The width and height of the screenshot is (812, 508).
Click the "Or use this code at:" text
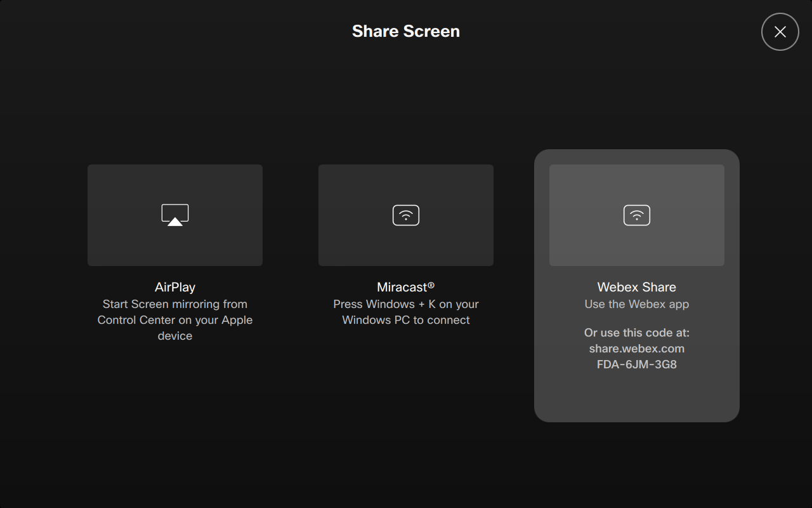(637, 333)
